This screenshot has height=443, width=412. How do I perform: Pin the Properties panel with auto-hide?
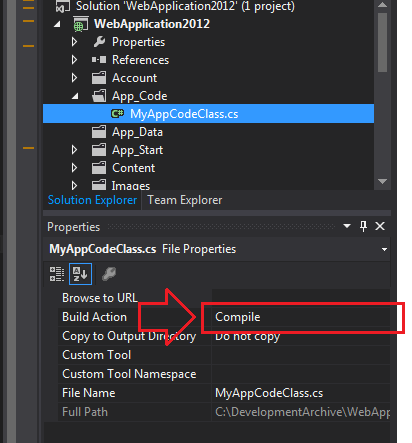coord(363,226)
